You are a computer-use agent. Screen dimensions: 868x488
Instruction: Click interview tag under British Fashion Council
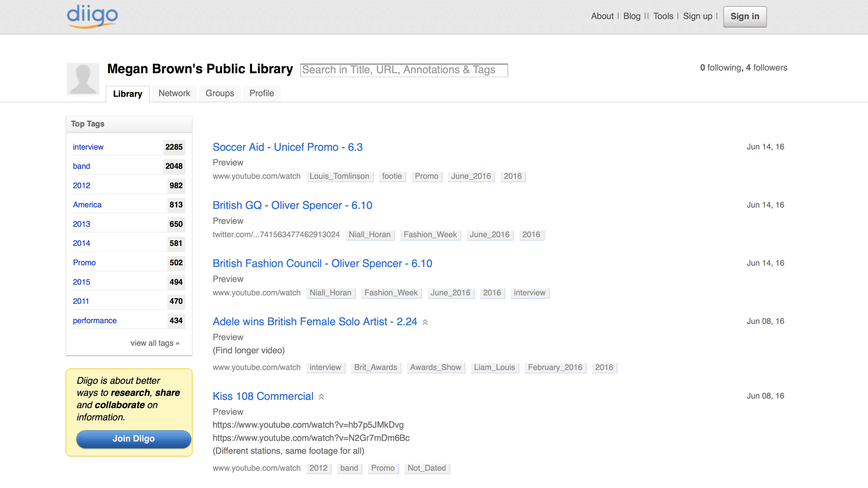pos(530,293)
